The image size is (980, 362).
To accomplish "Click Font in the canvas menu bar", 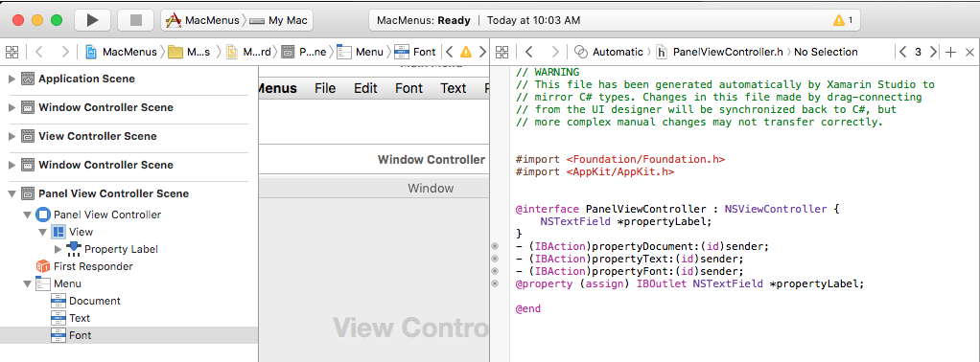I will click(408, 89).
